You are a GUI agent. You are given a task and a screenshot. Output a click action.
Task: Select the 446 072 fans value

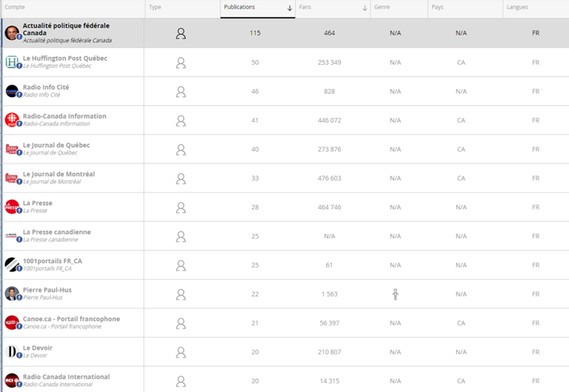pyautogui.click(x=330, y=120)
